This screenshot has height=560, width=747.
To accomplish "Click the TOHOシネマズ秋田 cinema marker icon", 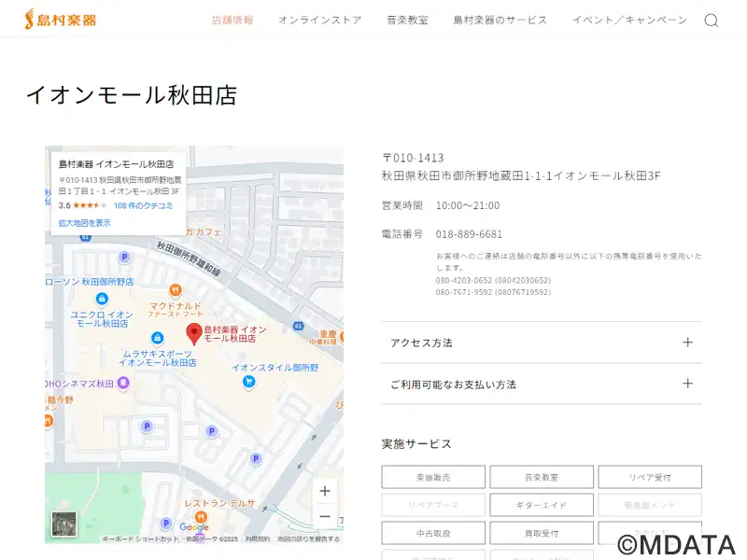I will [123, 383].
